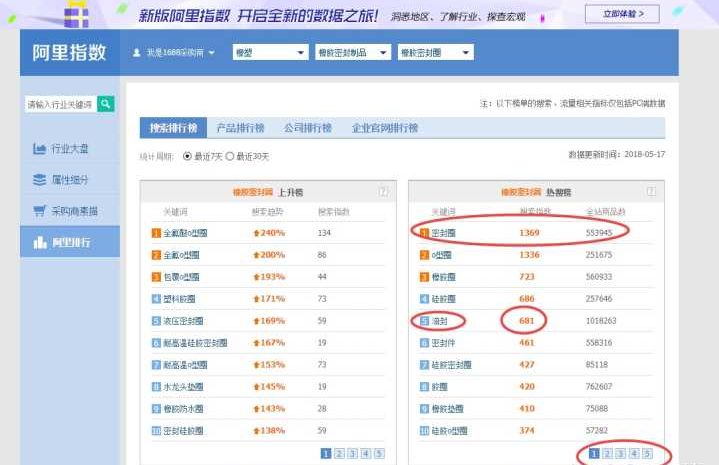Open rising keyword 橡胶防水圈
Viewport: 719px width, 465px height.
183,409
